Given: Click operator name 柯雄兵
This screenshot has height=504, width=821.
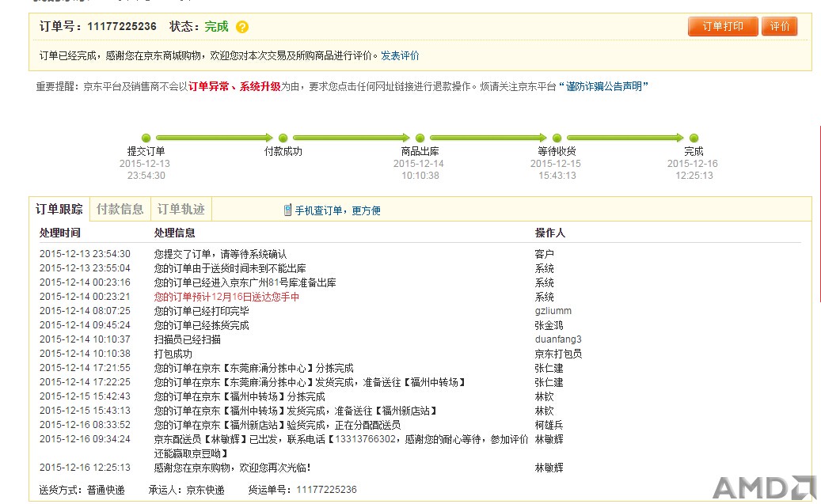Looking at the screenshot, I should (549, 424).
